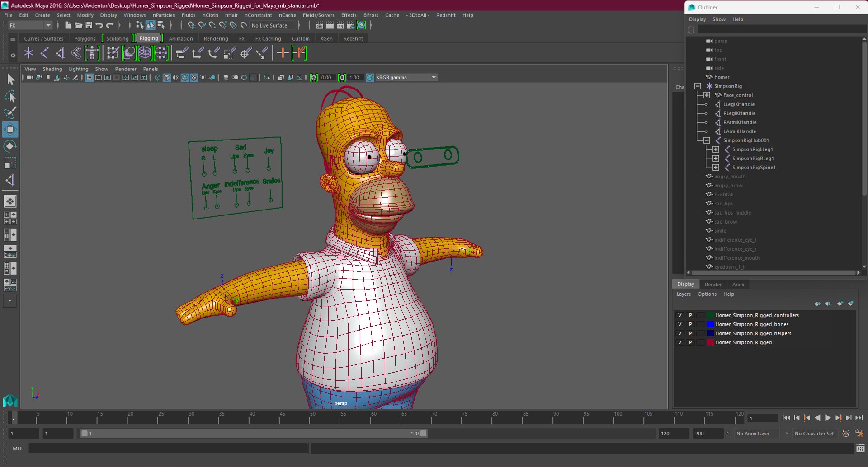This screenshot has height=467, width=868.
Task: Toggle the color management sRGB icon
Action: click(370, 78)
